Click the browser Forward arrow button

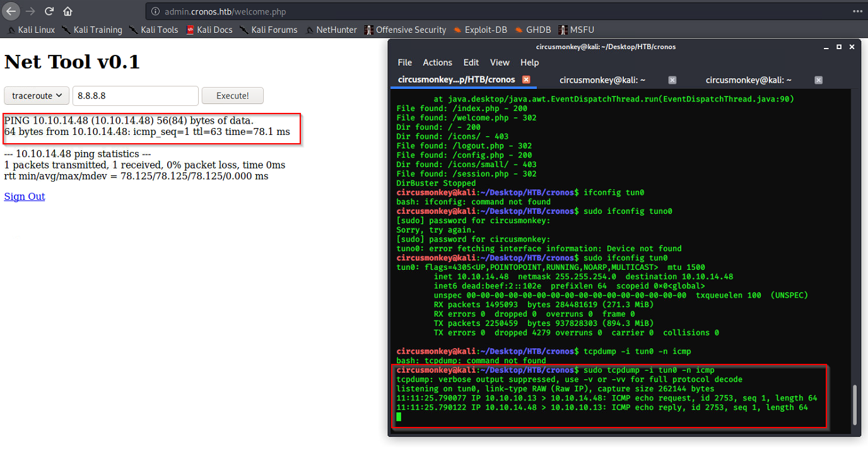point(30,11)
